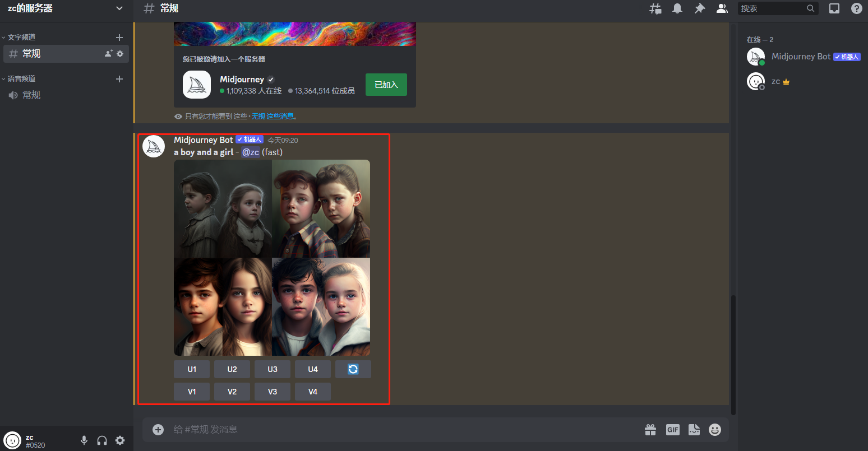Screen dimensions: 868x451
Task: Toggle the member list visibility
Action: pyautogui.click(x=722, y=8)
